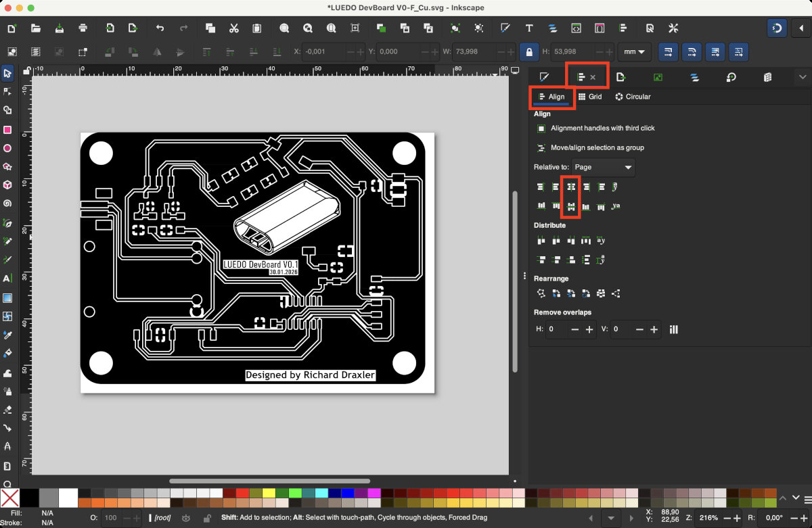
Task: Open the XML Editor from the toolbar
Action: point(576,28)
